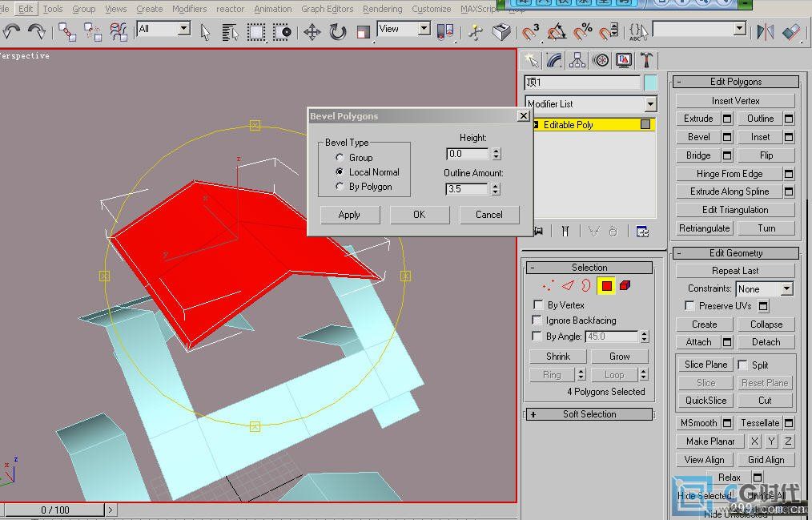Open the Motion command panel tab

pos(601,61)
